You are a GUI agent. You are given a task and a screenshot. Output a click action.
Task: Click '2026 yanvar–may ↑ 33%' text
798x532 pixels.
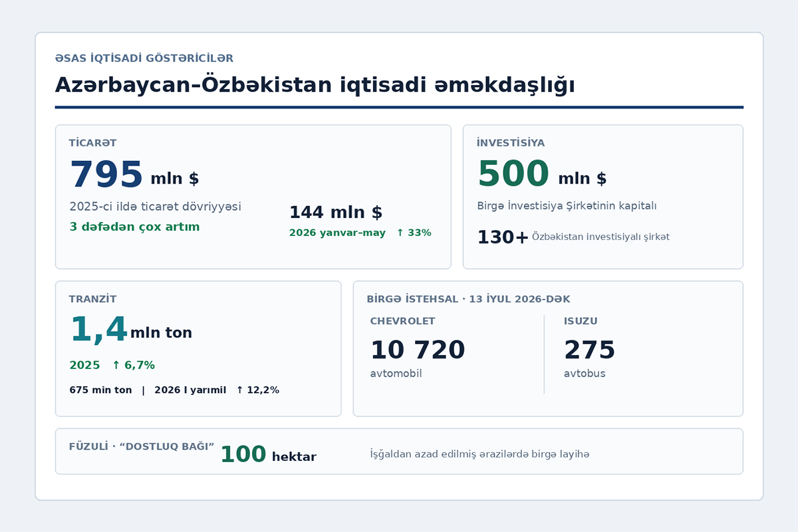pos(360,233)
